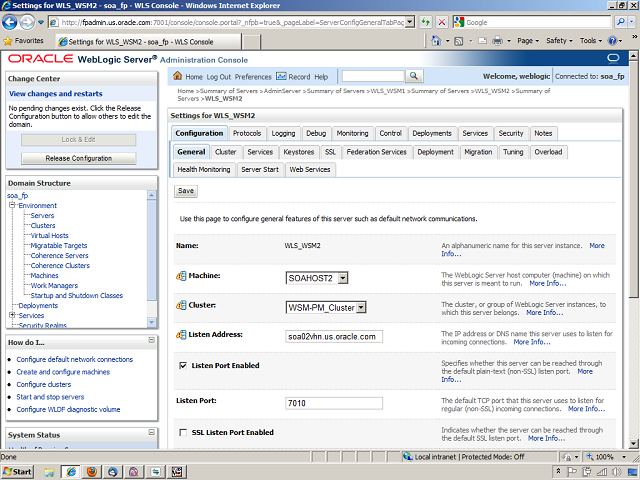Click the Release Configuration button
This screenshot has width=640, height=480.
[78, 158]
